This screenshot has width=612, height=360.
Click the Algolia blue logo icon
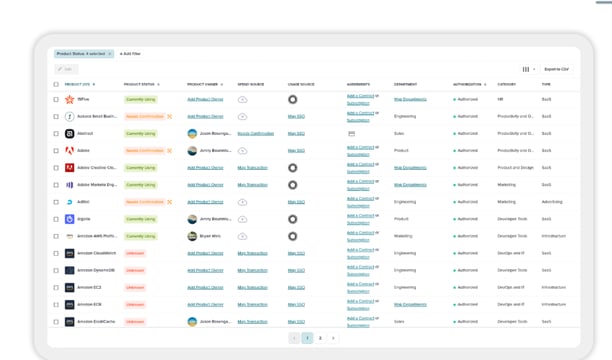pyautogui.click(x=69, y=219)
